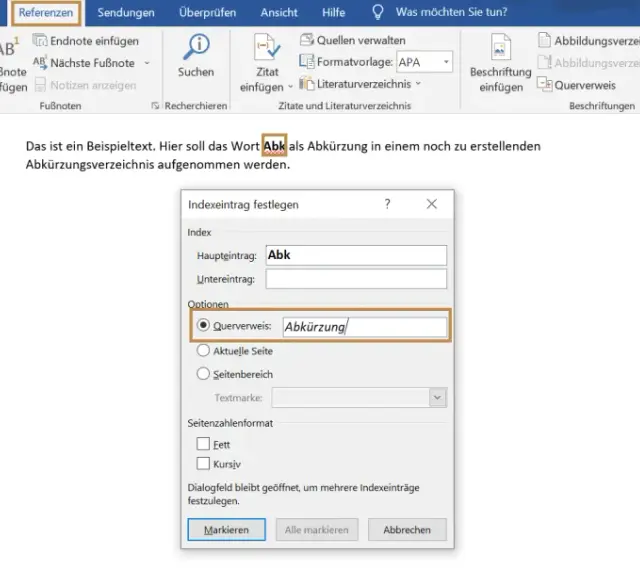Click the Suchen magnifier icon
The height and width of the screenshot is (570, 640).
point(196,46)
